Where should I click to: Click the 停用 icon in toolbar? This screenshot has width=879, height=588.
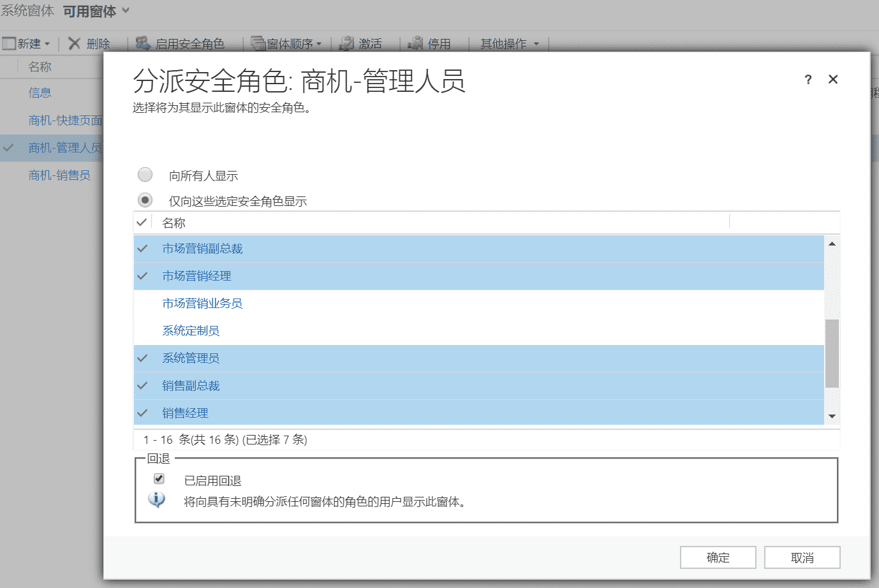pyautogui.click(x=415, y=43)
